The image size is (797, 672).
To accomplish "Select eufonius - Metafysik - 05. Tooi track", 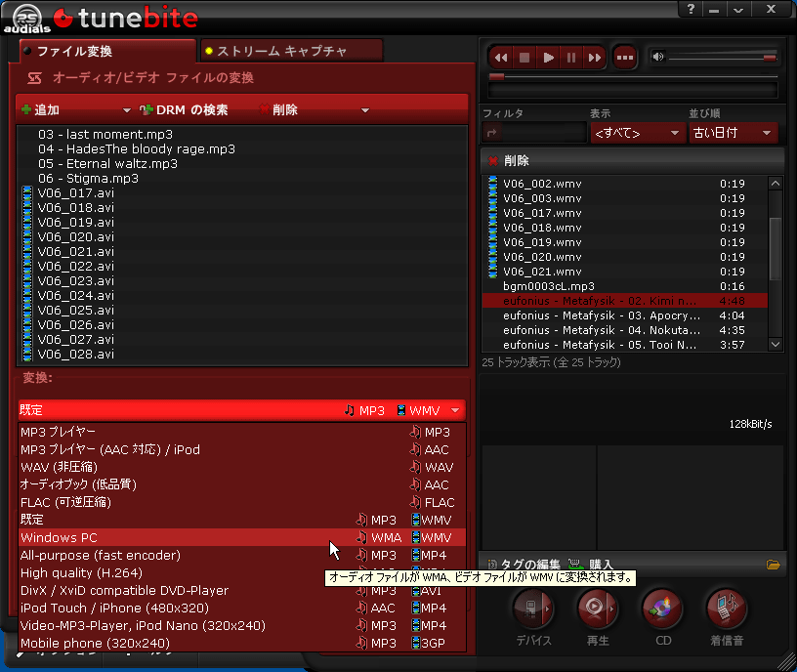I will (x=624, y=345).
